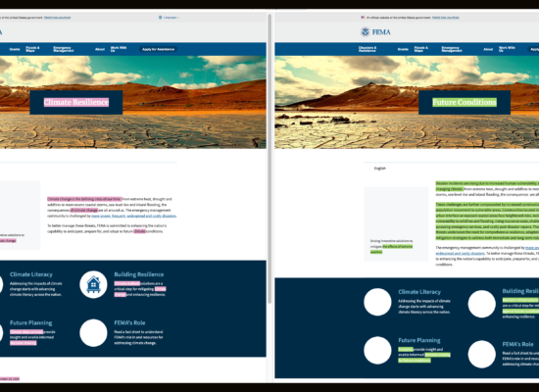Click the circle icon beside Climate Literacy on Future Conditions page

coord(377,302)
